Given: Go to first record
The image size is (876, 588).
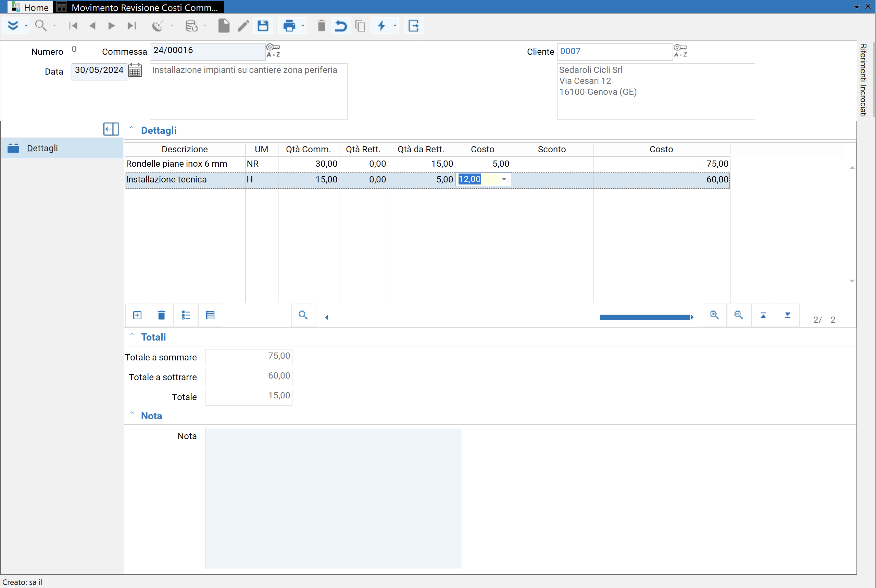Looking at the screenshot, I should [73, 26].
